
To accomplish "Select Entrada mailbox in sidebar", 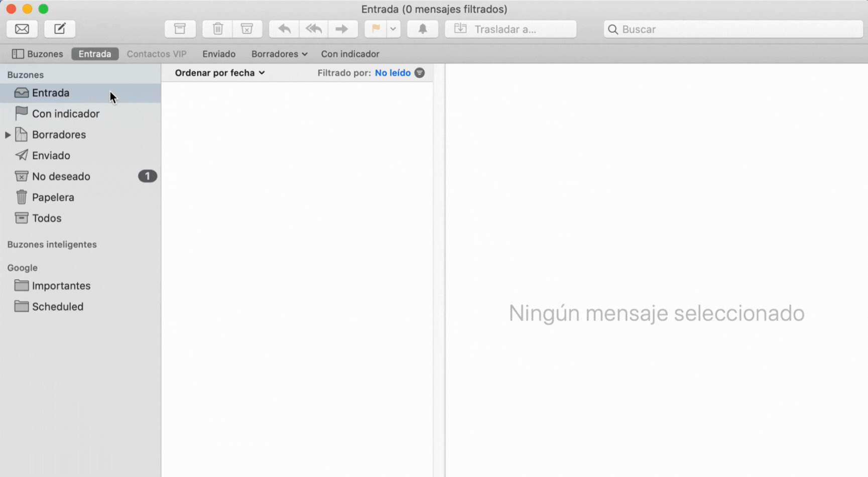I will [x=80, y=93].
